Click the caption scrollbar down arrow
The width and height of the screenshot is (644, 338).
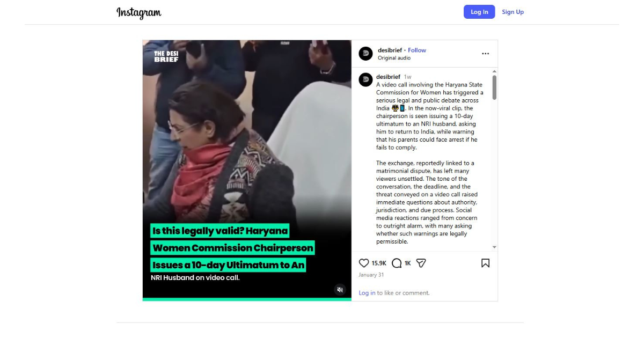494,247
